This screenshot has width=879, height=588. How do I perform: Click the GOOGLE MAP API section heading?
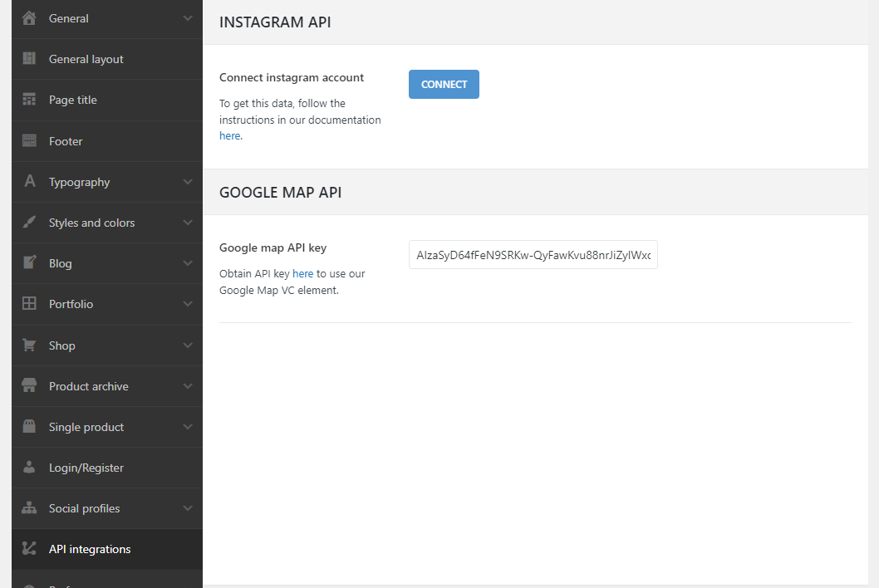coord(280,193)
